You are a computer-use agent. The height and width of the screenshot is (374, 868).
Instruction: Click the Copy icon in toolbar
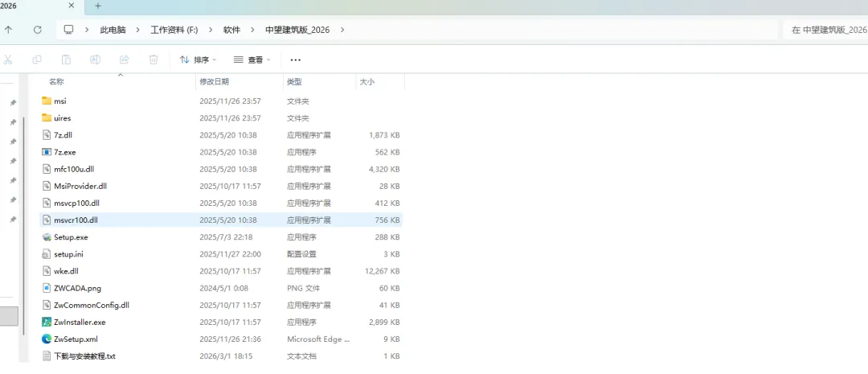coord(37,60)
